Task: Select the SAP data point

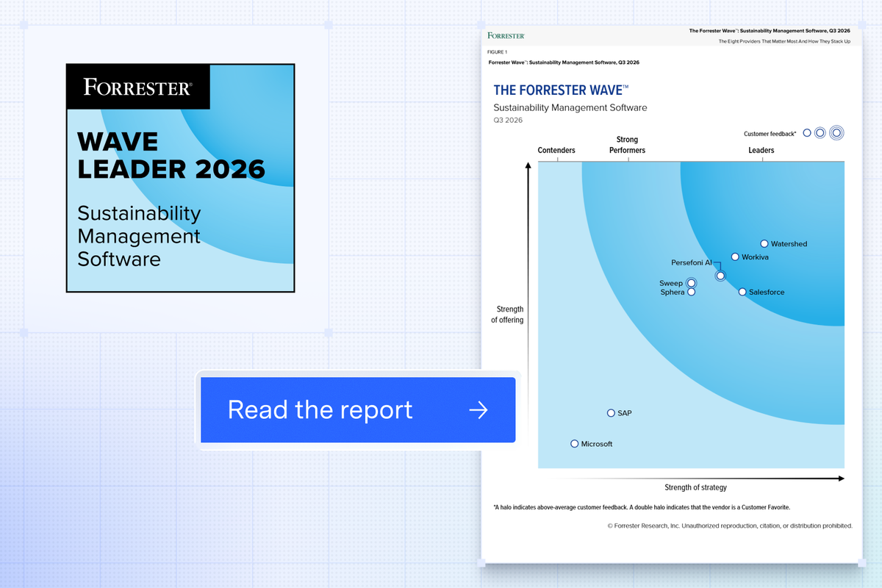Action: [x=610, y=413]
